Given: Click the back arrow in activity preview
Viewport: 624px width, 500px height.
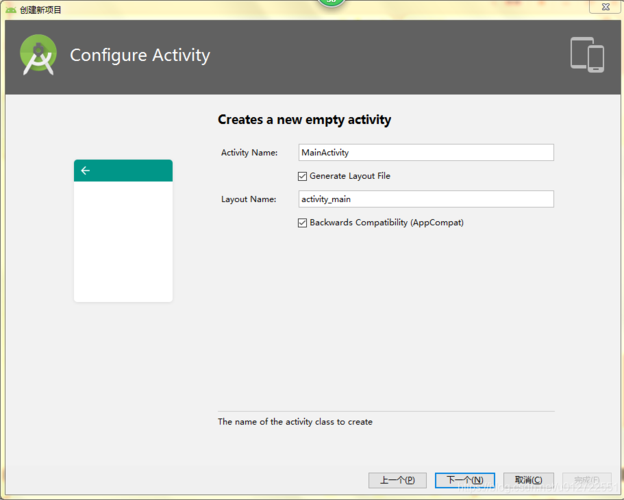Looking at the screenshot, I should tap(85, 171).
